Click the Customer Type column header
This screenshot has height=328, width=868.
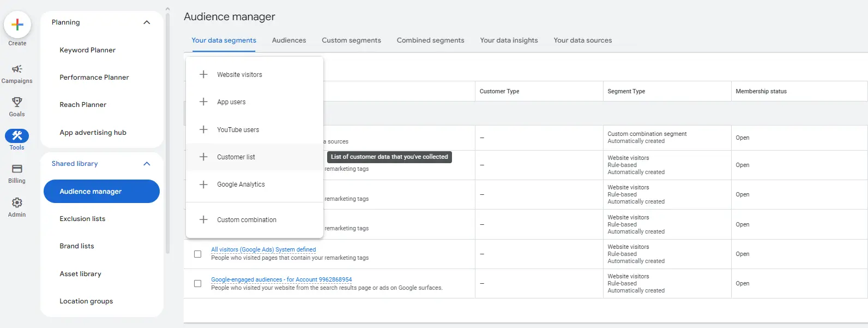499,91
